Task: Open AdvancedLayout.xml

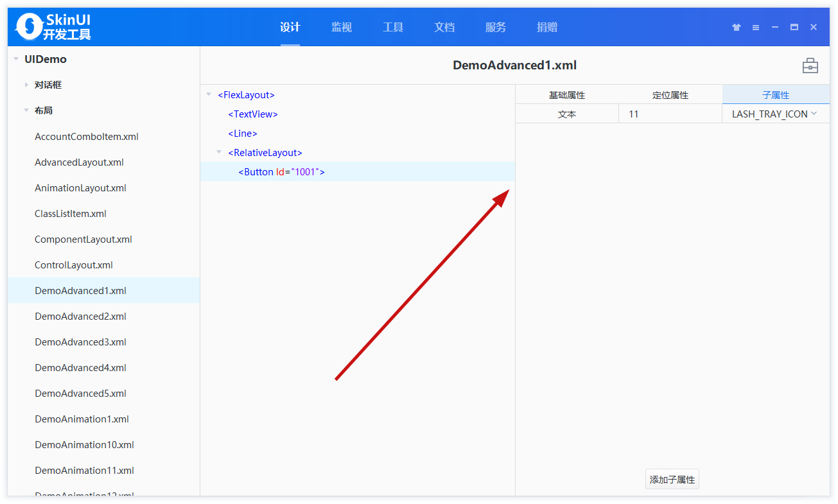Action: click(79, 162)
